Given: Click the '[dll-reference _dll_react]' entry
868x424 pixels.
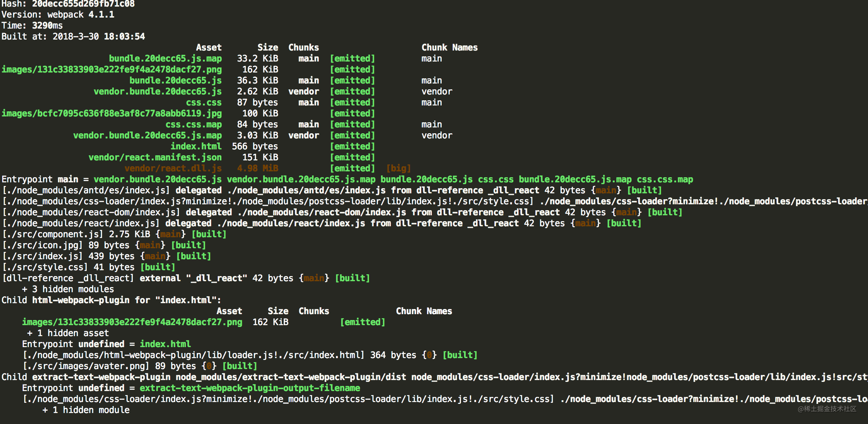Looking at the screenshot, I should [x=68, y=278].
